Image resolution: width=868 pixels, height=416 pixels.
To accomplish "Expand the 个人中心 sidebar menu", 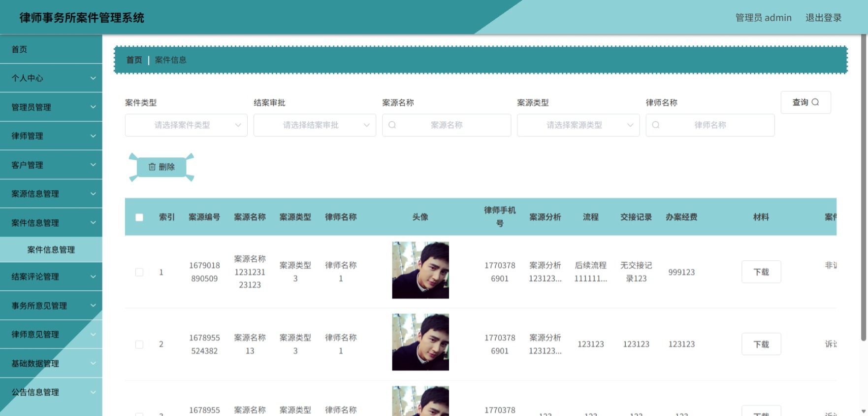I will tap(51, 78).
